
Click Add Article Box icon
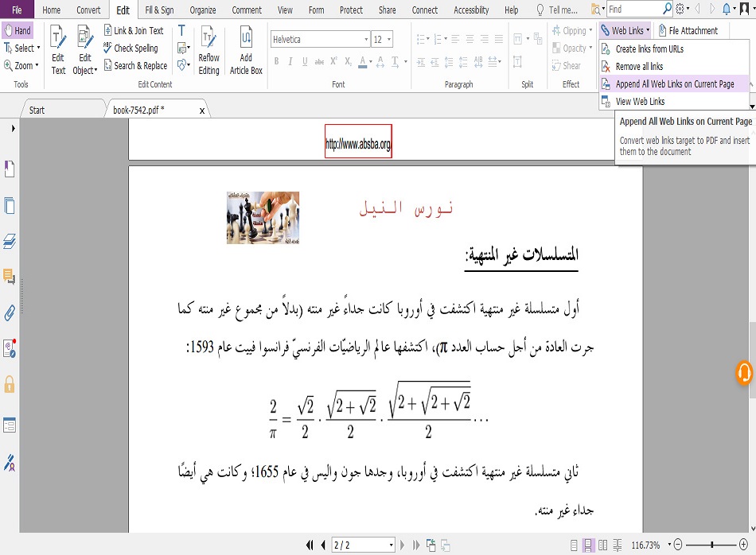pos(246,49)
